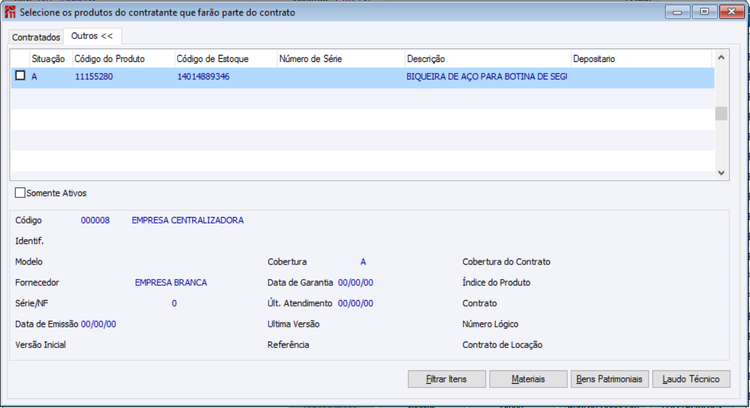Click the Últ. Atendimento value 00/00/00
The image size is (750, 408).
point(355,303)
